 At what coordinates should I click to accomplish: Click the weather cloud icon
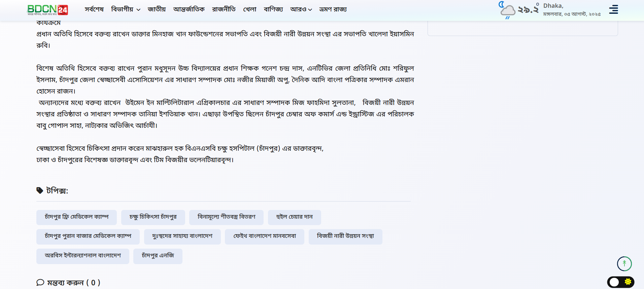click(x=507, y=10)
